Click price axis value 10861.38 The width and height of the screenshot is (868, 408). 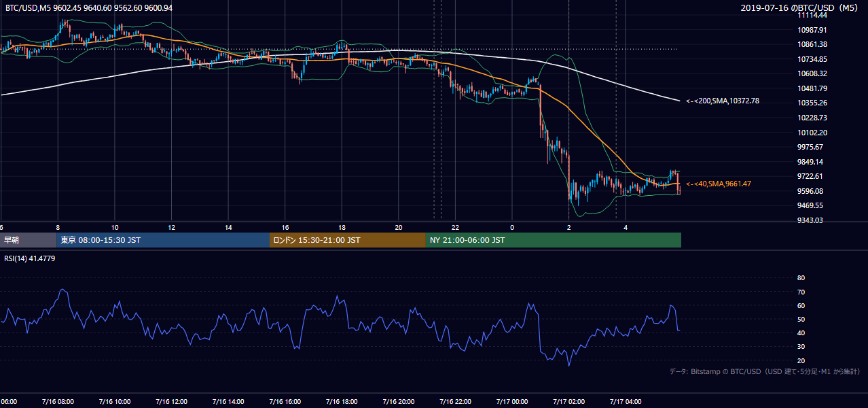point(812,44)
